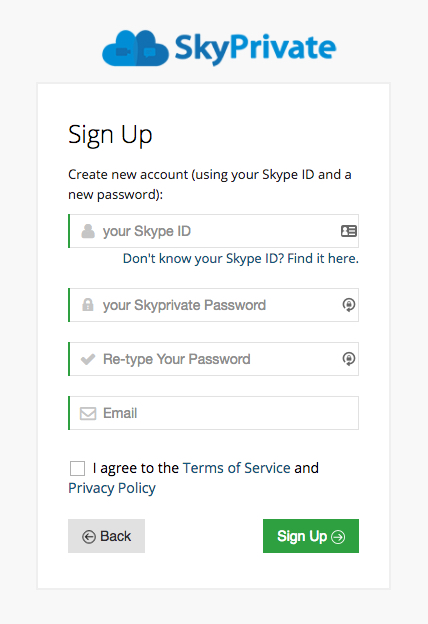Click the grey Back button

106,536
